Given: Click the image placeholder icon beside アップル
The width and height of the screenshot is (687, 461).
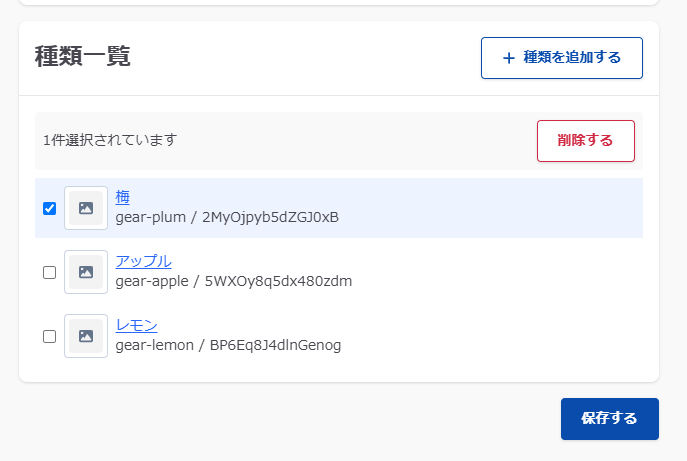Looking at the screenshot, I should [x=86, y=272].
